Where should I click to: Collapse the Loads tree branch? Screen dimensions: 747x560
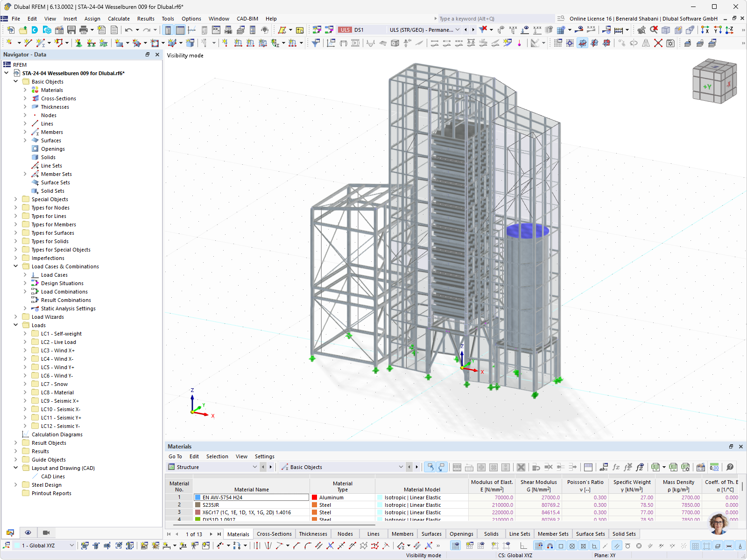pos(15,325)
